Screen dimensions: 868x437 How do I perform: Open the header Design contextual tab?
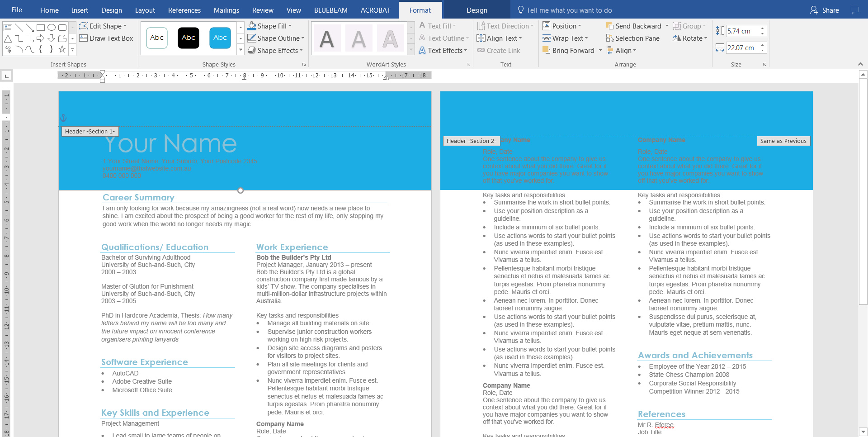pos(476,10)
